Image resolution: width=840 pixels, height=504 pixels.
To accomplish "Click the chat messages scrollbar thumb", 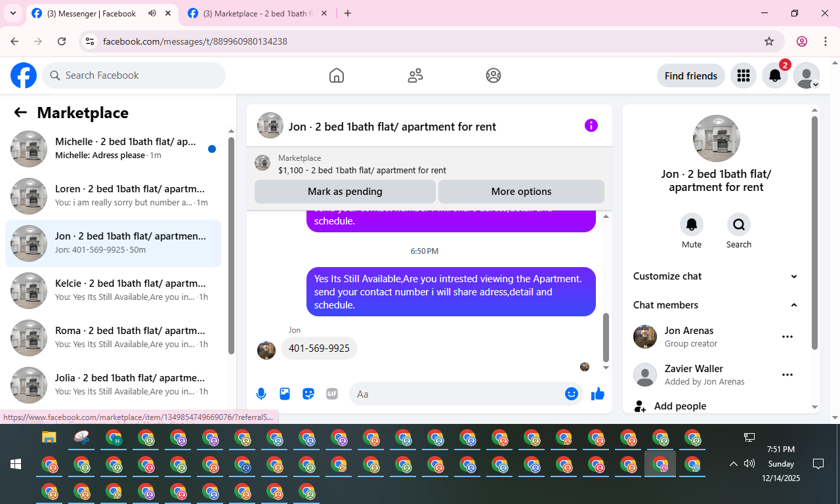I will pos(606,337).
